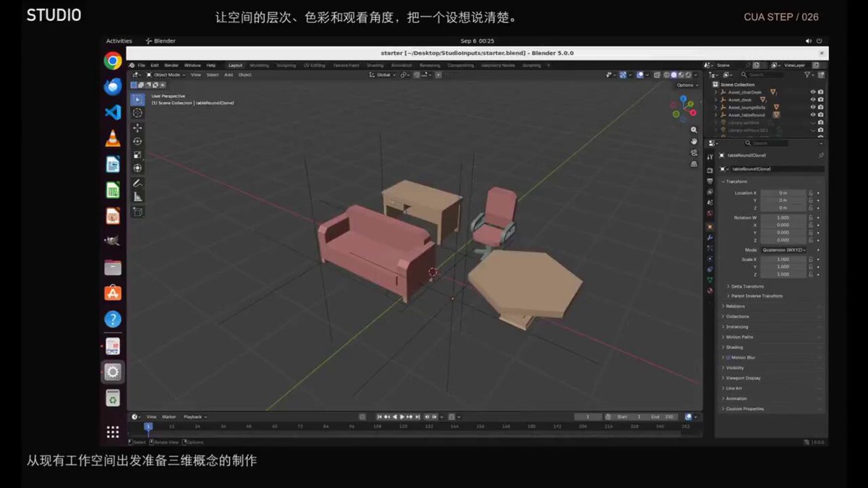This screenshot has width=868, height=488.
Task: Expand the Relations panel
Action: tap(733, 307)
